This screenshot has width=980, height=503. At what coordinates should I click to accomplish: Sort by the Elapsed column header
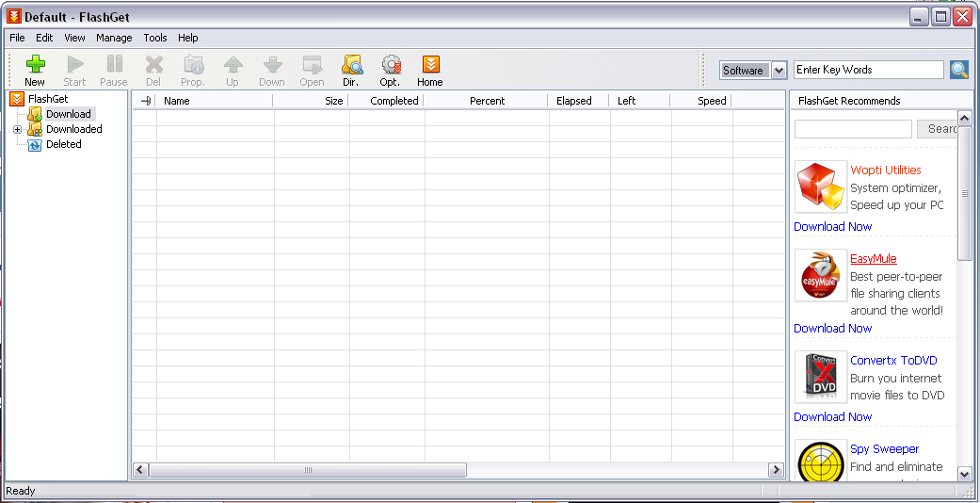(578, 101)
